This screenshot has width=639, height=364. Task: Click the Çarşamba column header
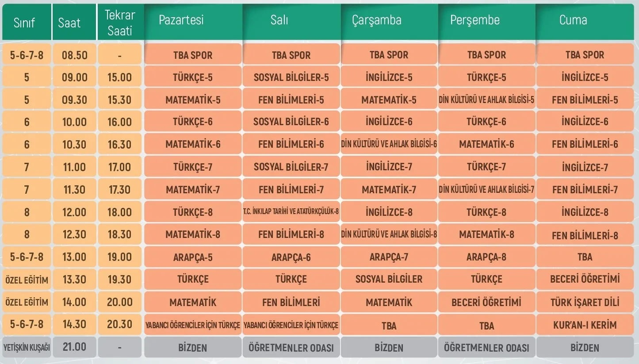pyautogui.click(x=377, y=20)
